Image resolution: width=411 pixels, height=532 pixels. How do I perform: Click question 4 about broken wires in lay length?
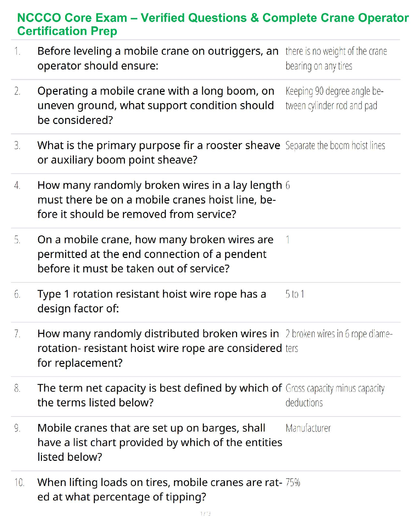159,199
